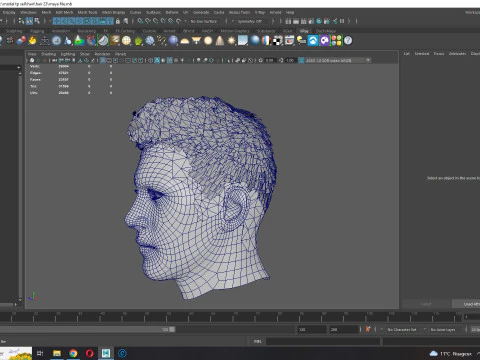This screenshot has width=480, height=360.
Task: Open Opera browser from the taskbar
Action: [90, 353]
